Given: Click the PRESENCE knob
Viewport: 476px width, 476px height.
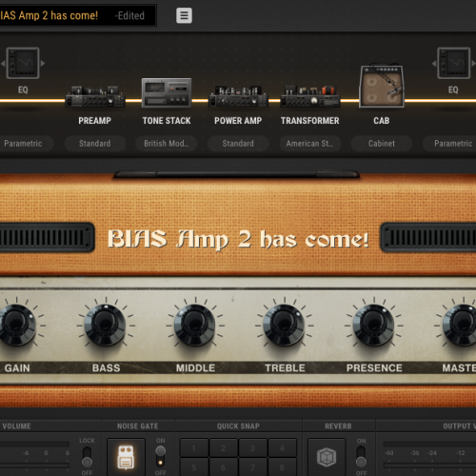Looking at the screenshot, I should [373, 326].
